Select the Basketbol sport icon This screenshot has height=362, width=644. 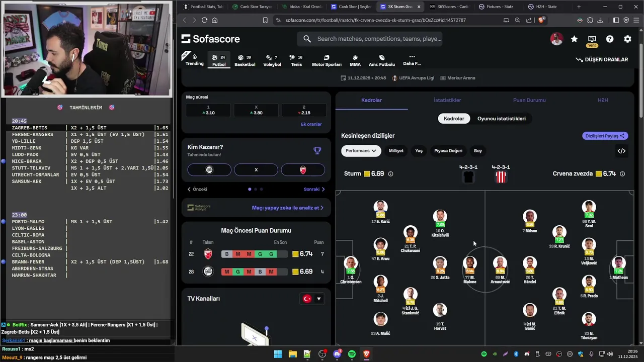(245, 60)
